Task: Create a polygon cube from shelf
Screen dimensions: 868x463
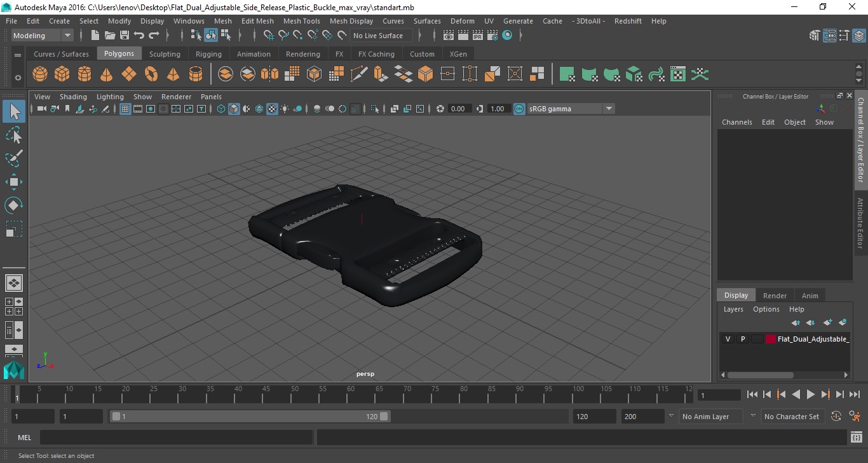Action: (x=62, y=74)
